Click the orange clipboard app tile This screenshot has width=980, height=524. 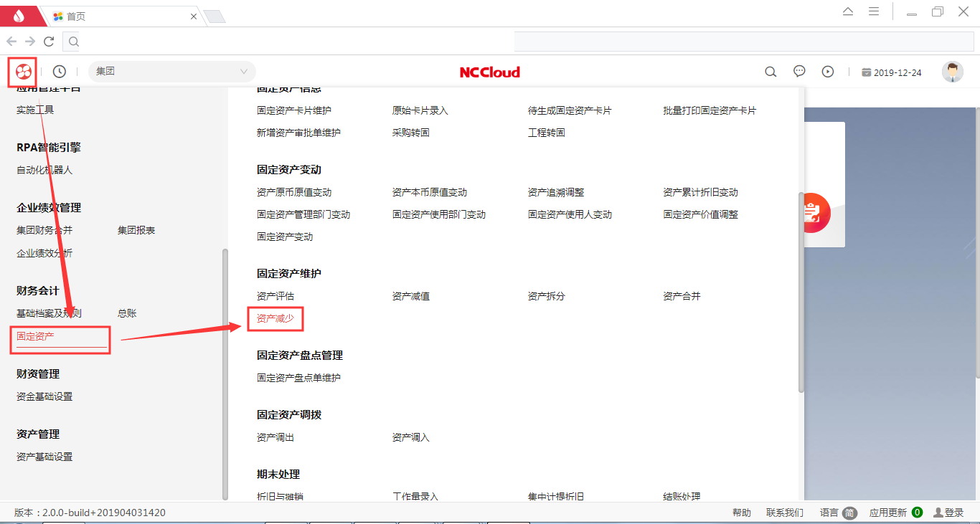pos(813,213)
